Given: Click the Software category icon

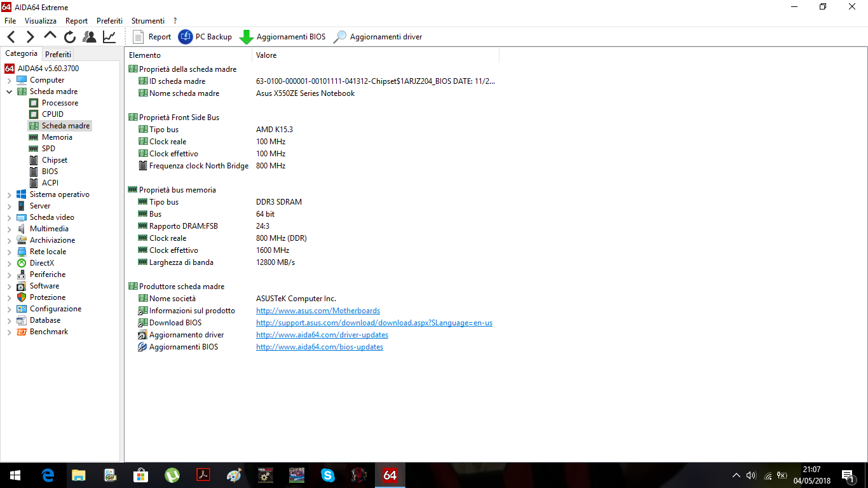Looking at the screenshot, I should pos(22,286).
